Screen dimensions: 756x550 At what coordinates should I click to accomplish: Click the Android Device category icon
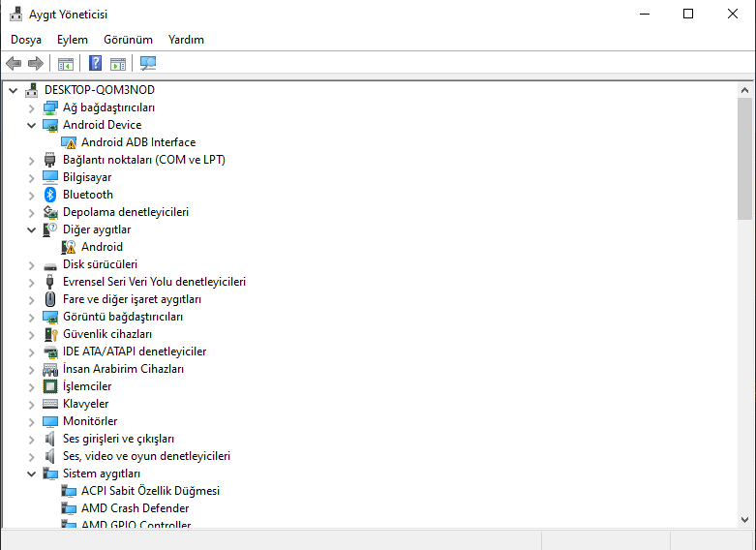tap(50, 125)
